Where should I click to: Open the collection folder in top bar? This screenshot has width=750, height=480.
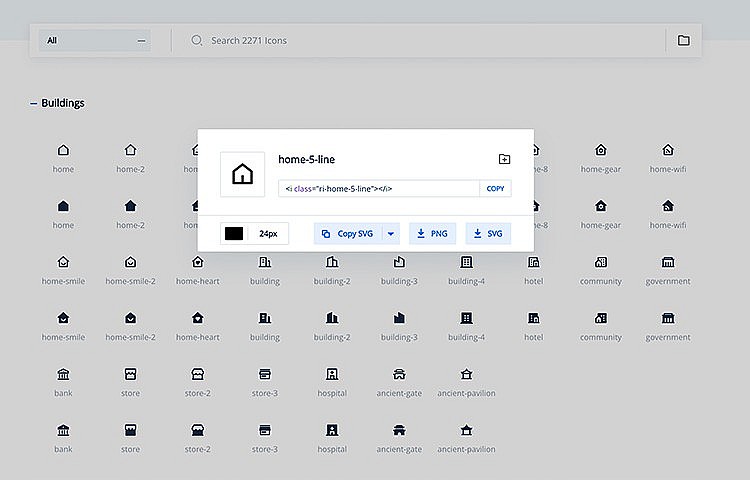click(x=684, y=41)
